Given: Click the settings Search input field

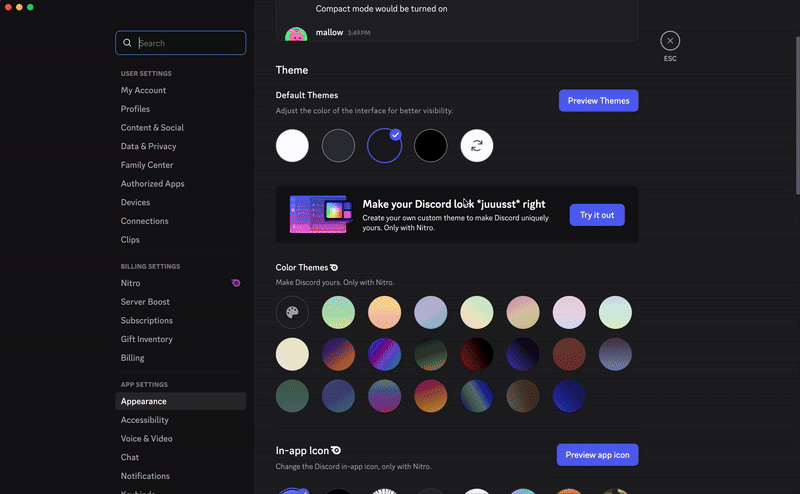Looking at the screenshot, I should pyautogui.click(x=188, y=43).
